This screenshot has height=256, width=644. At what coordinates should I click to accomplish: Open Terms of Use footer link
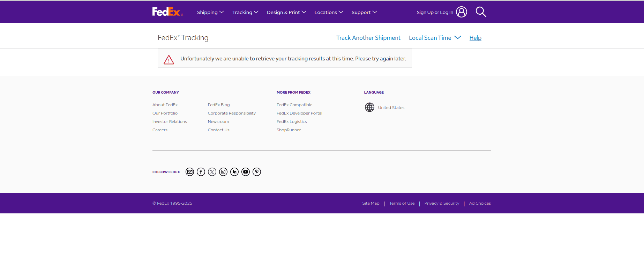coord(402,203)
